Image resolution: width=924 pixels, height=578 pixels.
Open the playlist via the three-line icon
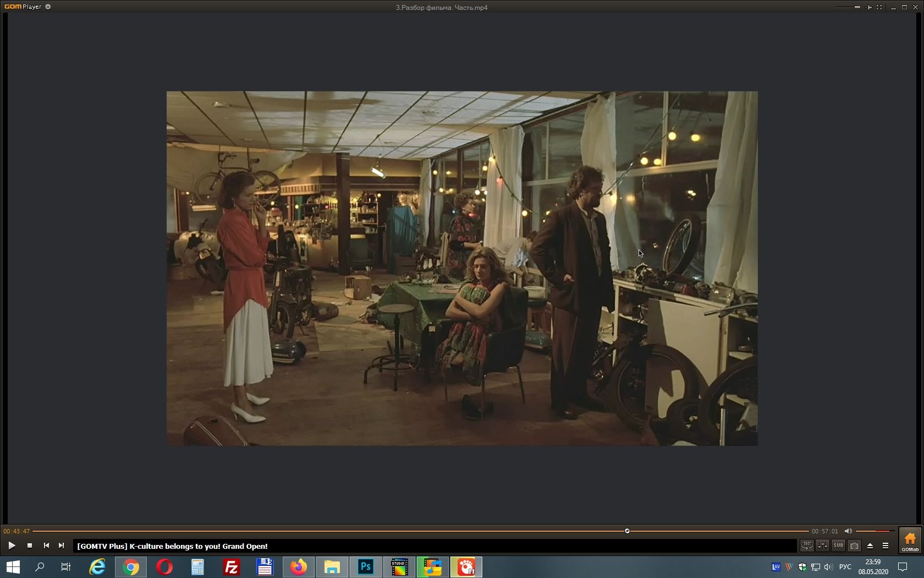886,546
